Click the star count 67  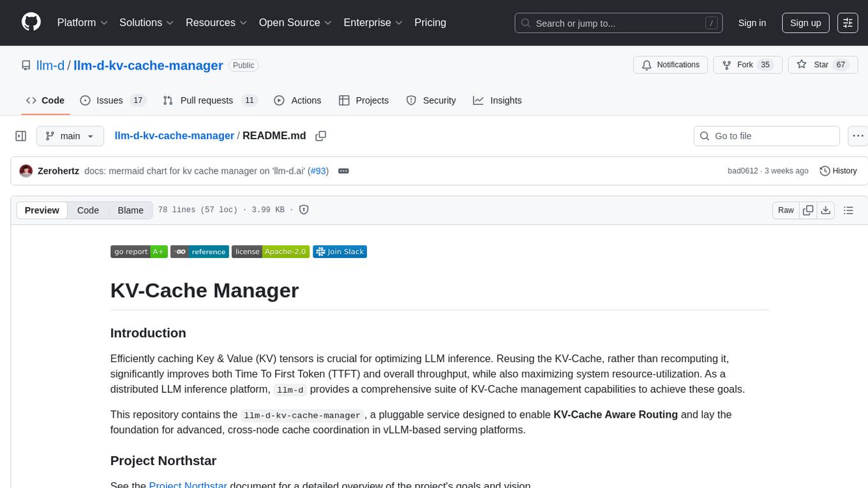click(x=841, y=65)
